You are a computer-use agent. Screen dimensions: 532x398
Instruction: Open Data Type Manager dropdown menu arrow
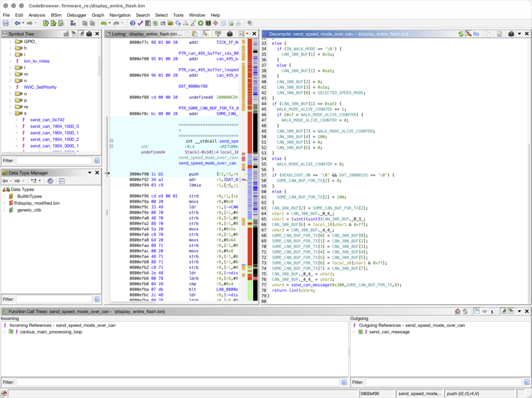pos(89,173)
